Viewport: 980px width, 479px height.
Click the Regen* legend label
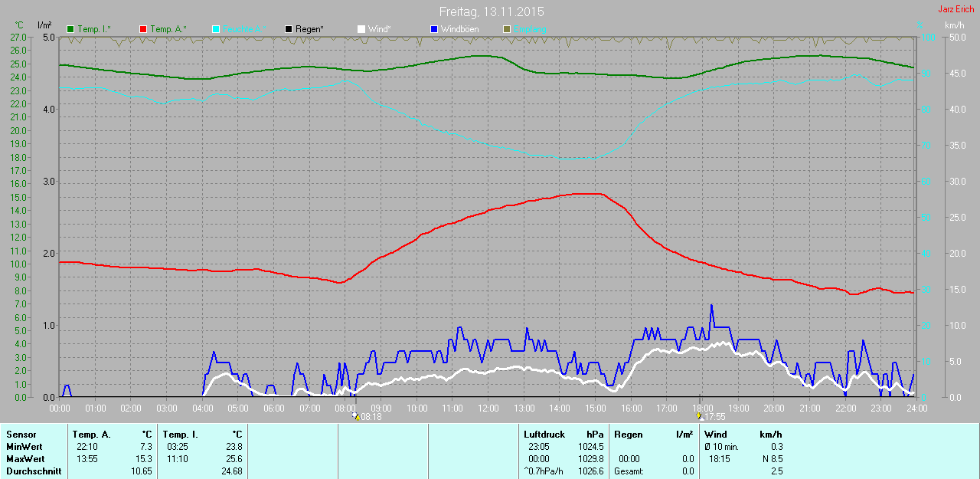[x=309, y=29]
